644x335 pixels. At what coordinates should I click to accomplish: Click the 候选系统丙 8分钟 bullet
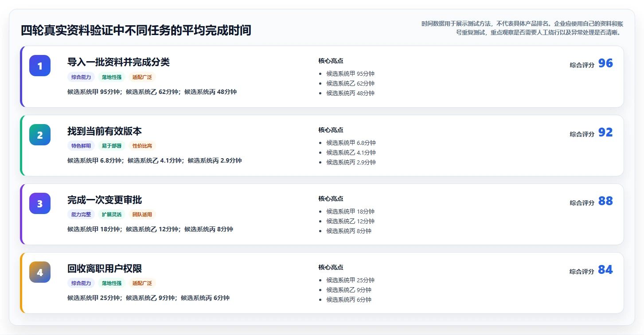pos(349,231)
